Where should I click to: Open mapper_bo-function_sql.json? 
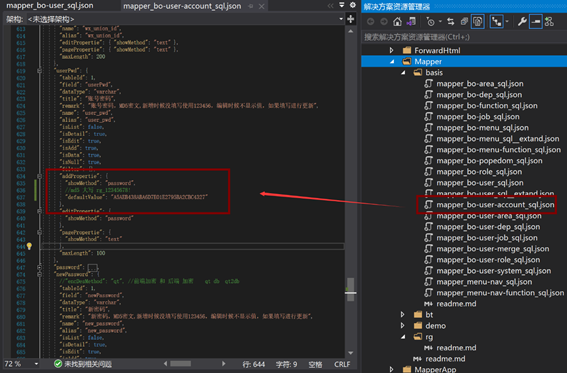(487, 106)
